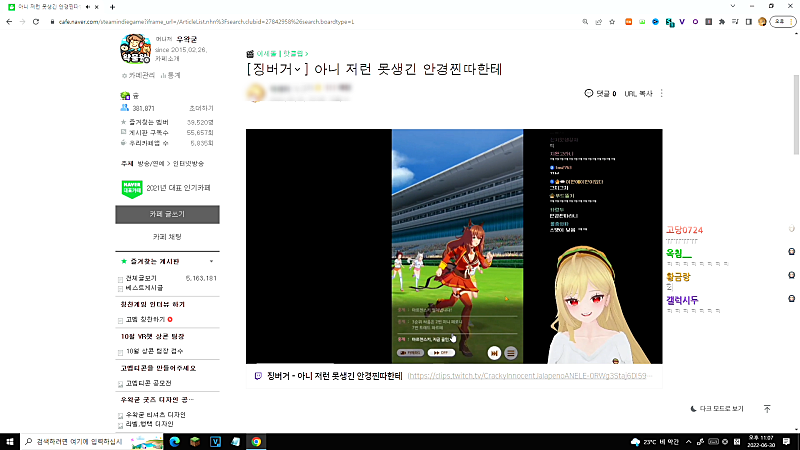This screenshot has height=450, width=800.
Task: Click the hamburger menu button inside the game video
Action: (511, 353)
